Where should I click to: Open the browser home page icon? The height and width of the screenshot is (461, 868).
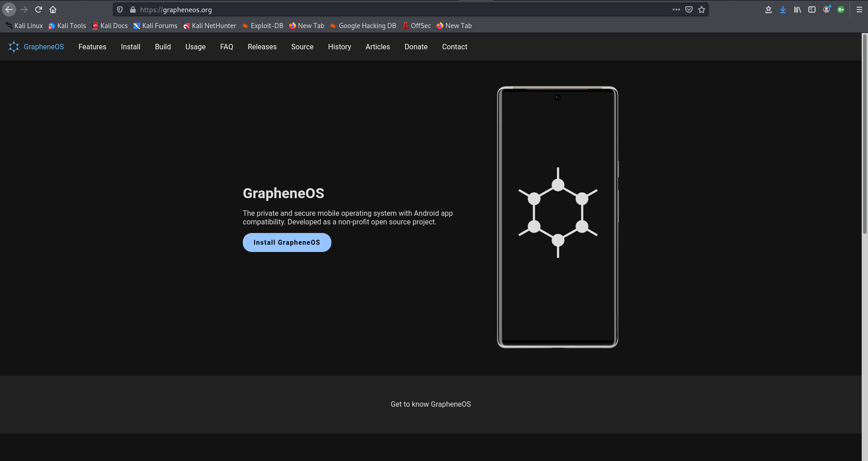(x=53, y=10)
